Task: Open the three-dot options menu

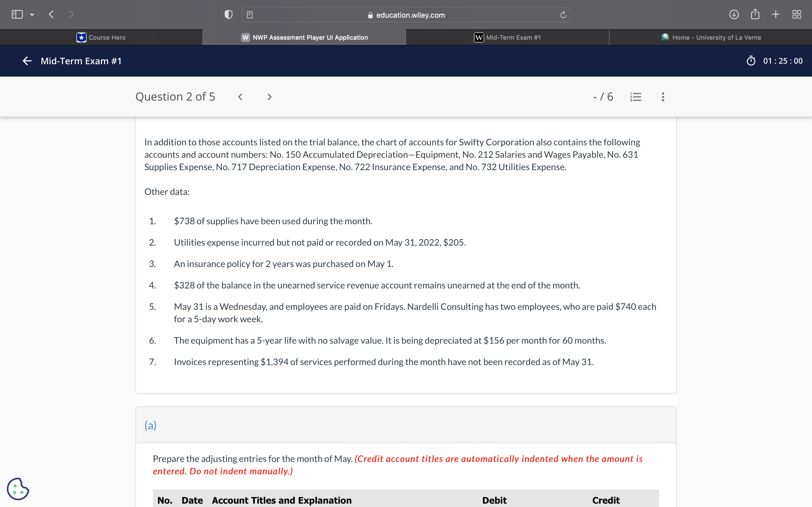Action: (663, 97)
